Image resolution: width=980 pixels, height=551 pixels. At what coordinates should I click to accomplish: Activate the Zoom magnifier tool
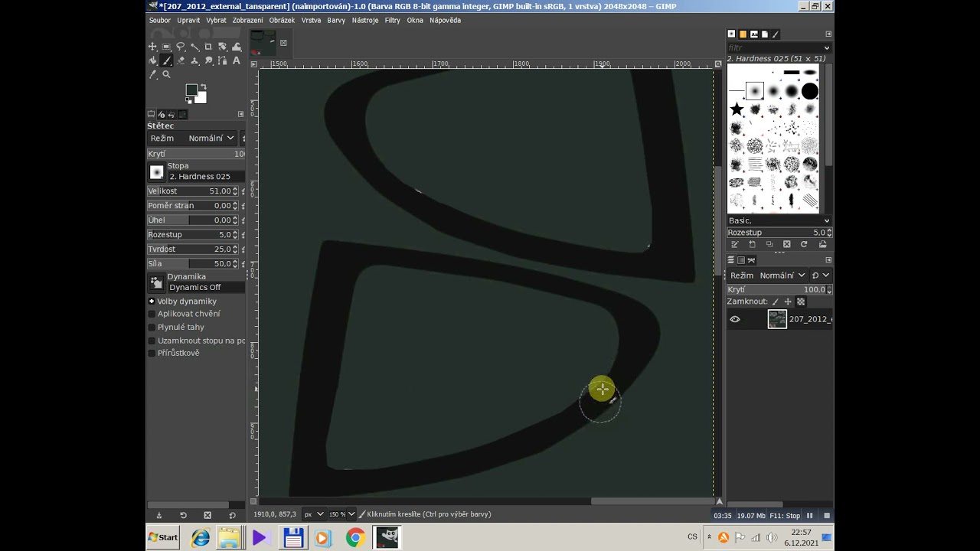(166, 74)
